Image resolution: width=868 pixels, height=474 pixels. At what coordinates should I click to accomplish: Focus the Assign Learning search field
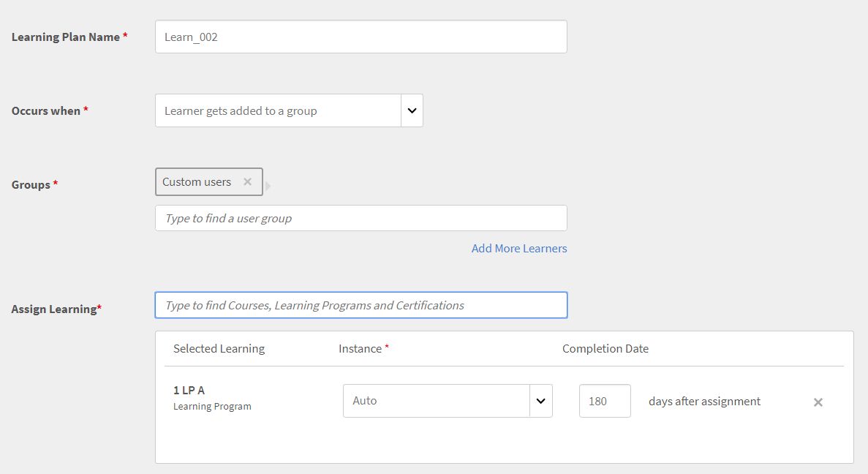point(361,305)
